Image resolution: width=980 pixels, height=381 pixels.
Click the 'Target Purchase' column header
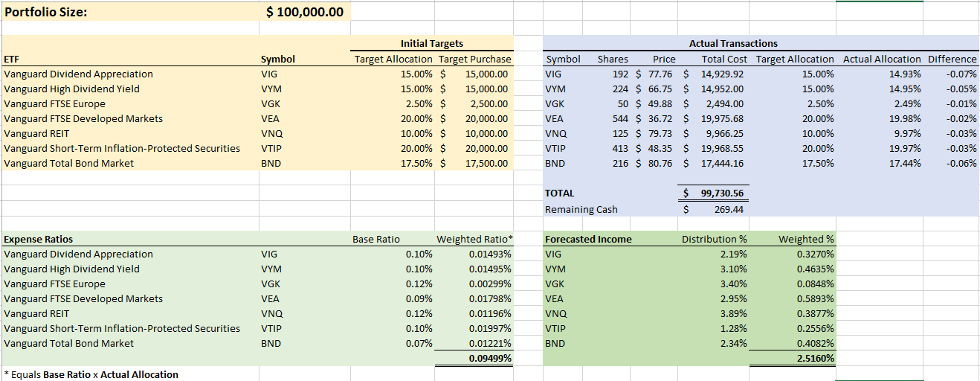(x=474, y=59)
